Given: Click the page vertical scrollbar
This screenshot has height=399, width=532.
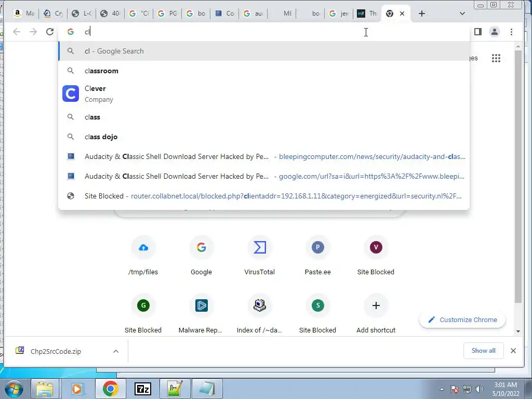Looking at the screenshot, I should (518, 177).
